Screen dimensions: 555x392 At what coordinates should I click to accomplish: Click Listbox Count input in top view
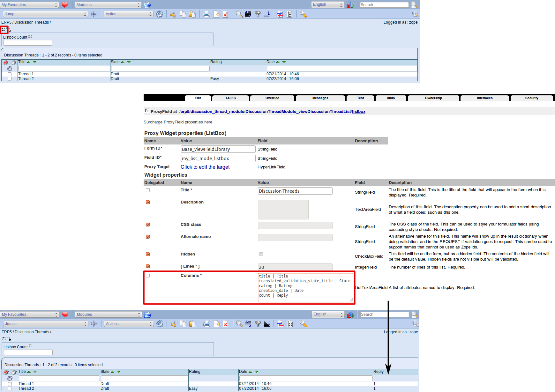(28, 43)
